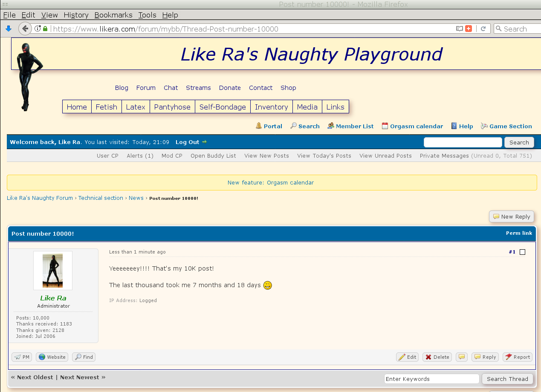The width and height of the screenshot is (541, 392).
Task: Open the History menu
Action: click(76, 15)
